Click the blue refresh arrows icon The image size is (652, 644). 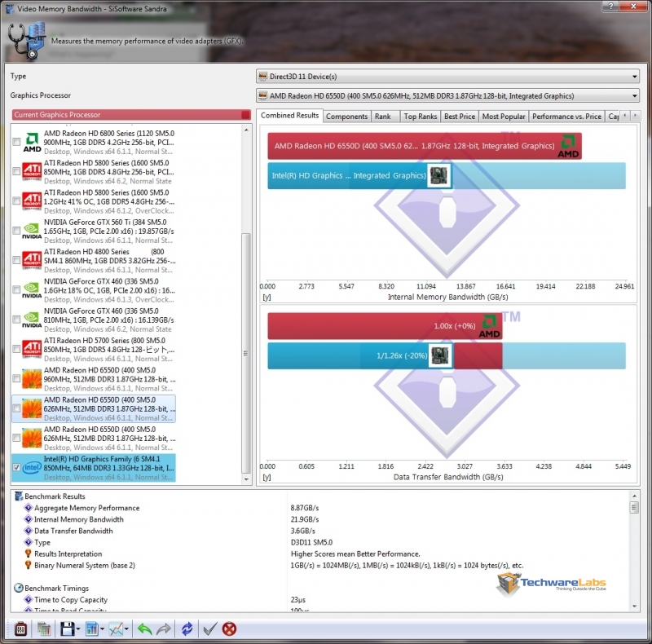point(187,629)
